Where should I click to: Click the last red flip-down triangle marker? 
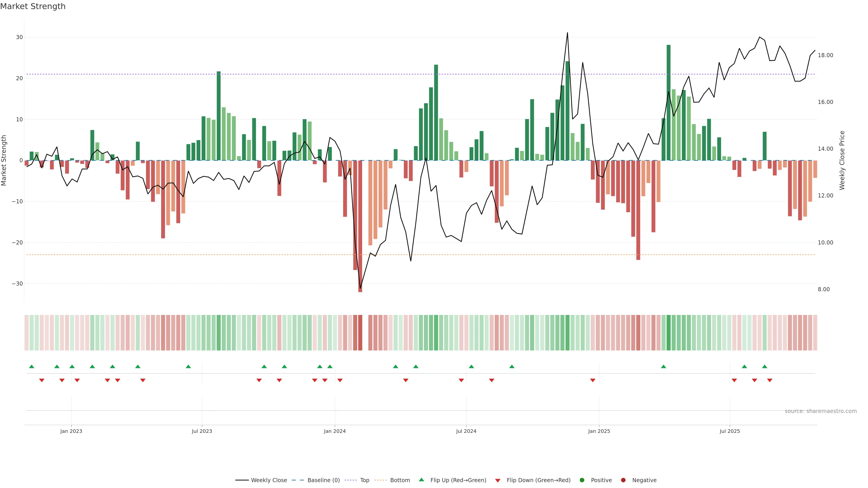pyautogui.click(x=770, y=380)
